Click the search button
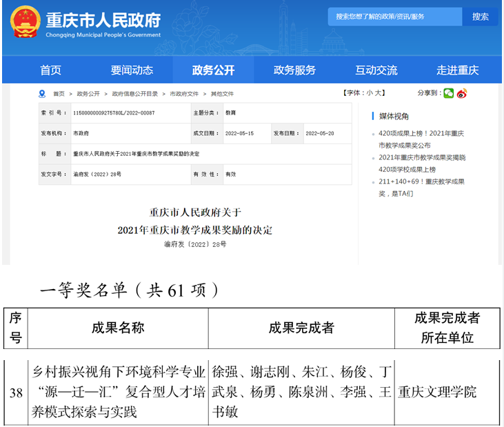The image size is (504, 427). click(481, 17)
